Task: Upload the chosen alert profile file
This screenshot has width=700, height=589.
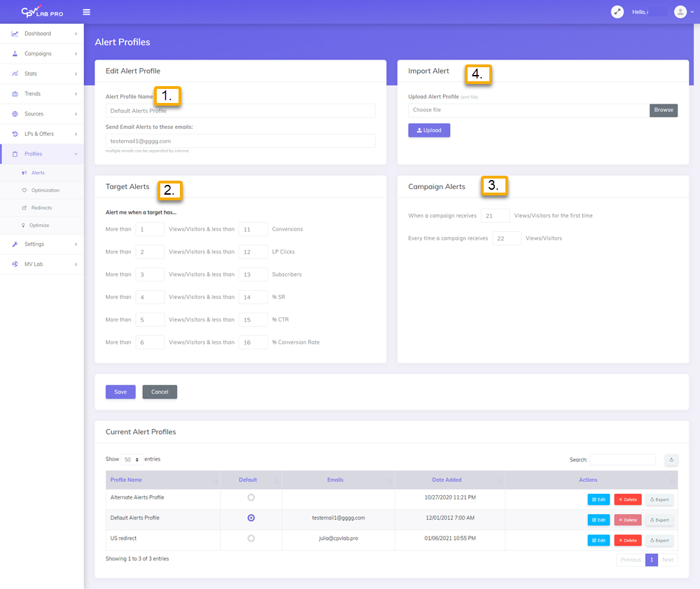Action: click(x=428, y=130)
